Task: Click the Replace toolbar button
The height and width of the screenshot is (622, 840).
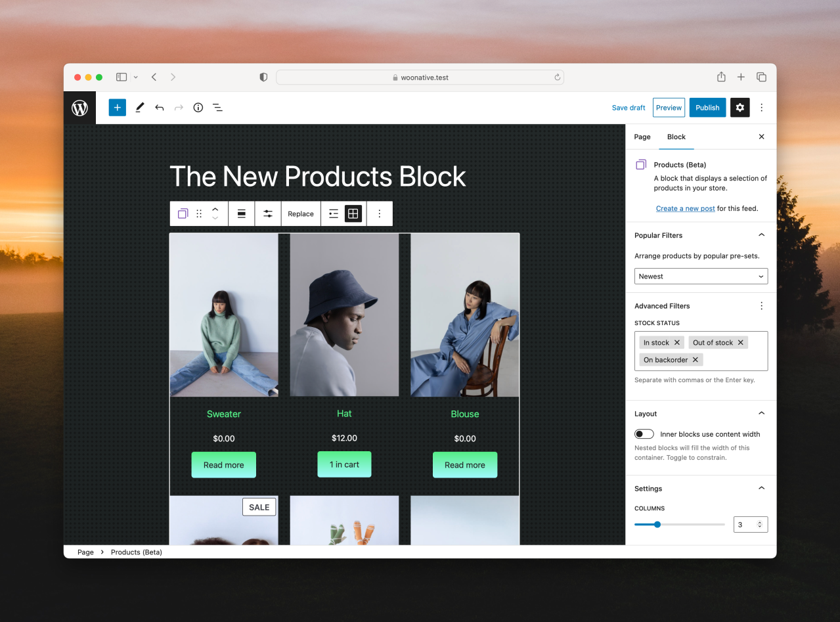Action: pos(301,213)
